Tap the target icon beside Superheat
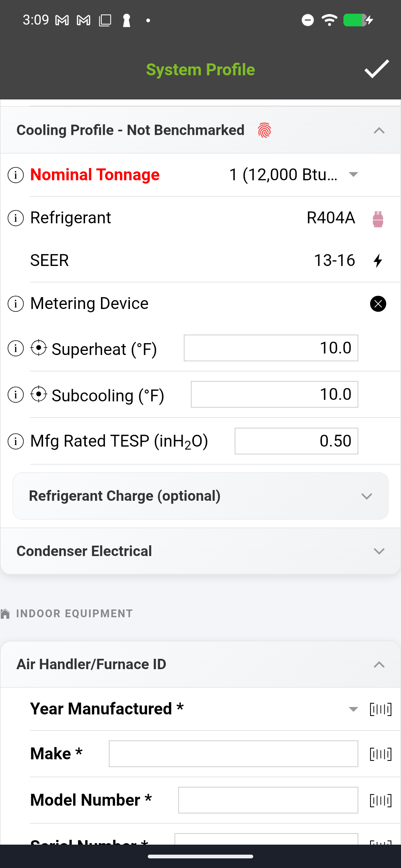 39,348
